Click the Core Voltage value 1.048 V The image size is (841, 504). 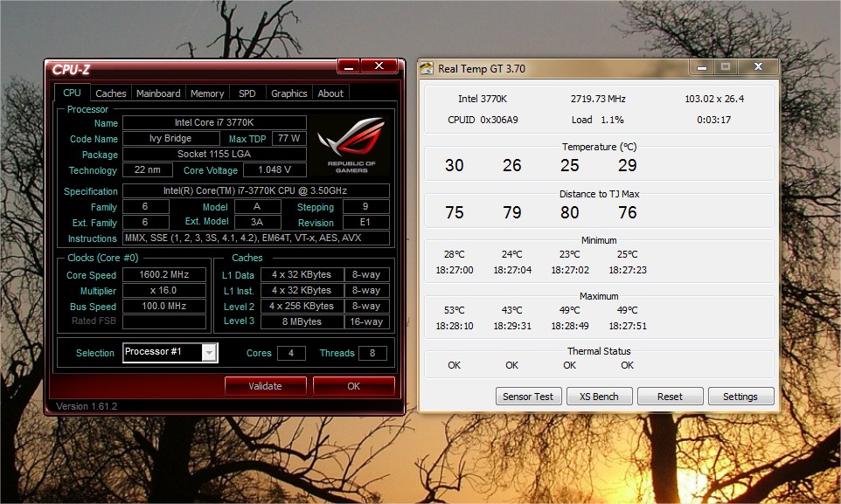(x=275, y=170)
